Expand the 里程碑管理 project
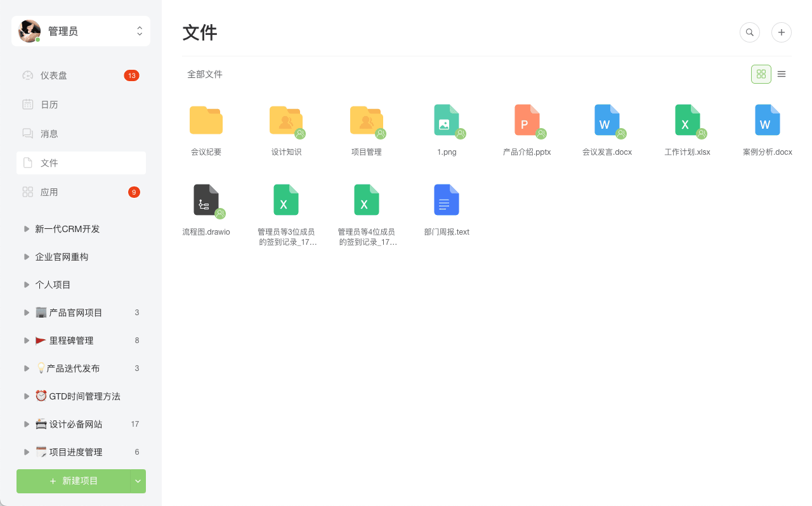The height and width of the screenshot is (506, 812). click(26, 340)
